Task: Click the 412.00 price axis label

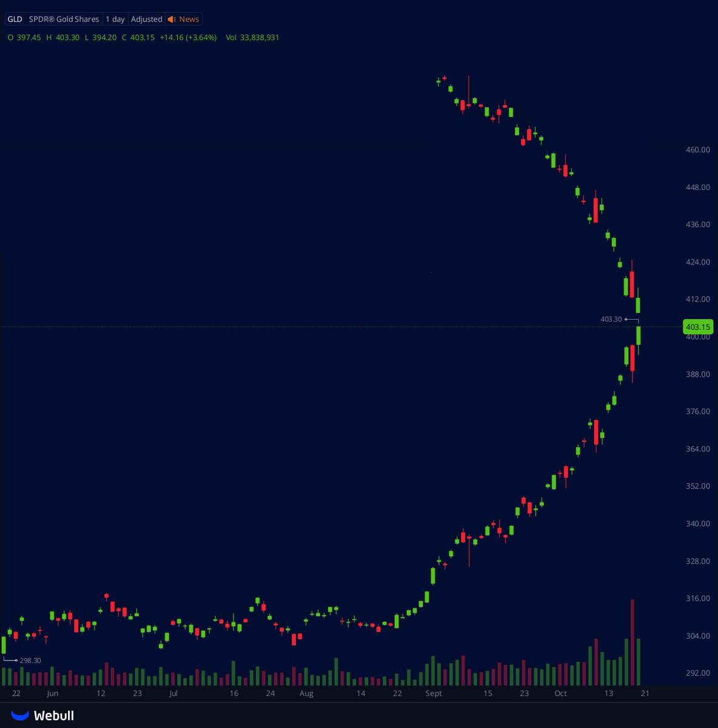Action: tap(697, 299)
